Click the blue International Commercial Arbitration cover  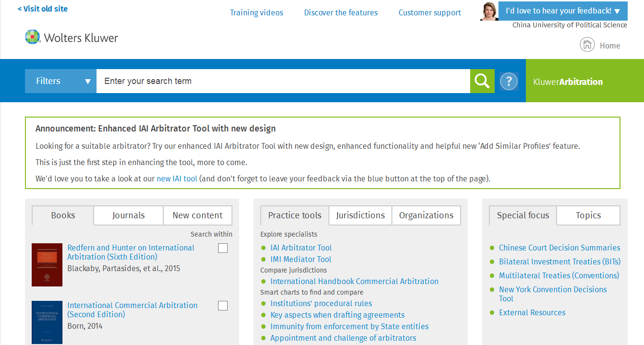coord(47,322)
